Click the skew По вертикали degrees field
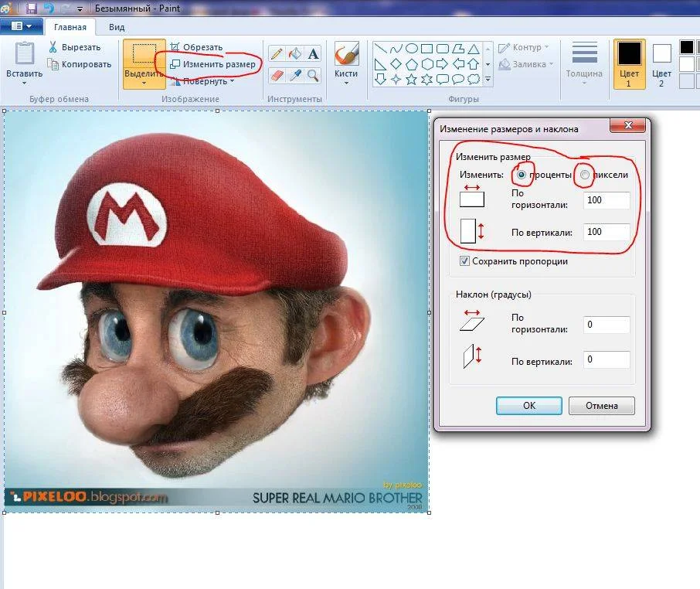 [607, 359]
